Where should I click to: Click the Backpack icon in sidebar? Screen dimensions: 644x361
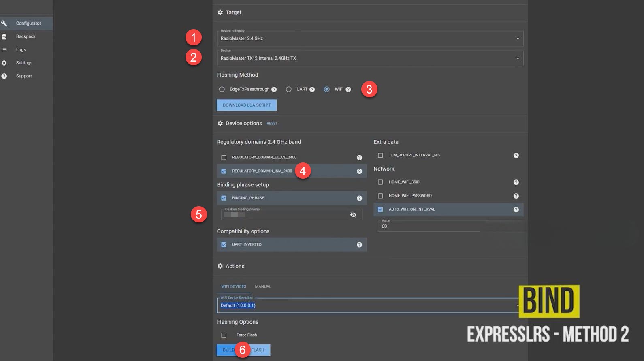pos(4,36)
